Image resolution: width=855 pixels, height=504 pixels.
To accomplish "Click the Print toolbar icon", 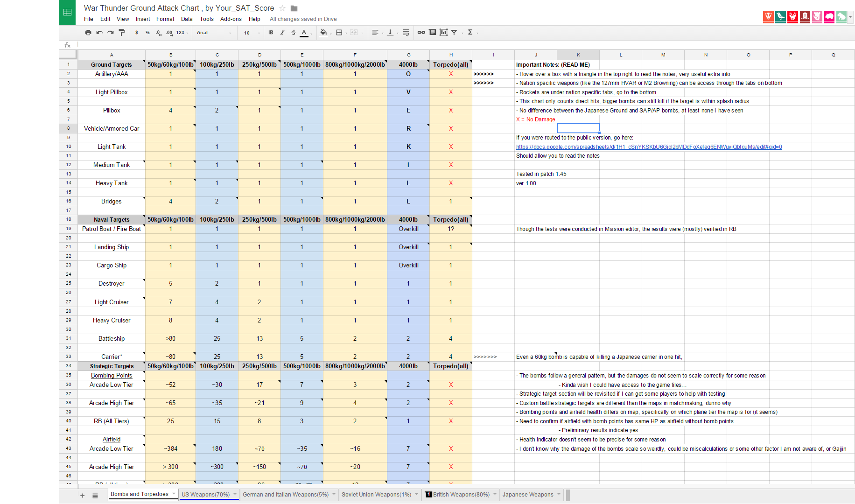I will click(88, 33).
